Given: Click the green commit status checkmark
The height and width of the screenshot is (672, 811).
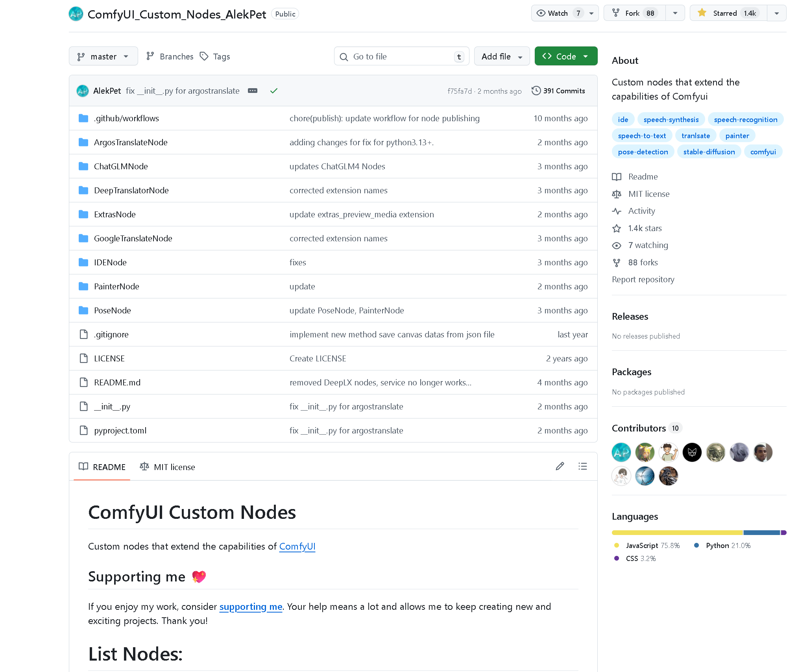Looking at the screenshot, I should tap(274, 91).
